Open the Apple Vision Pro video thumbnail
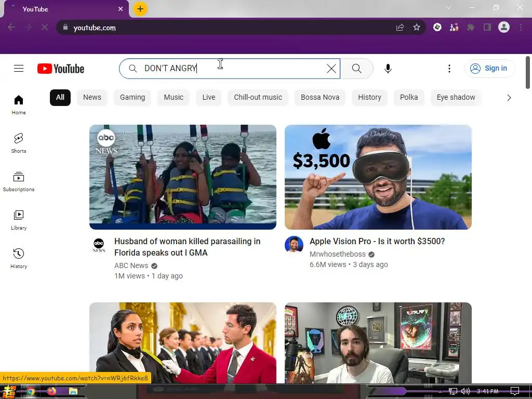Image resolution: width=532 pixels, height=399 pixels. pos(378,177)
